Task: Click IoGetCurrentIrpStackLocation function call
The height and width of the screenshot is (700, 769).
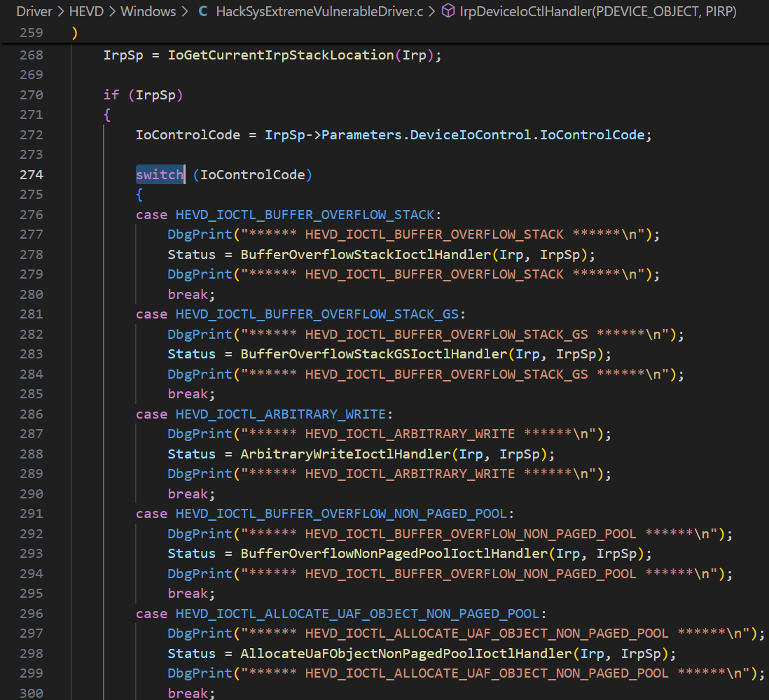Action: pyautogui.click(x=281, y=55)
